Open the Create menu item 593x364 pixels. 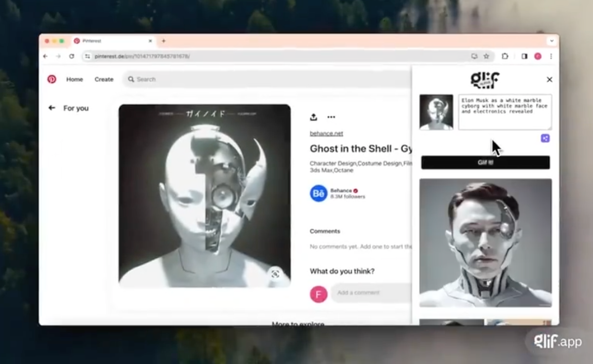point(104,79)
